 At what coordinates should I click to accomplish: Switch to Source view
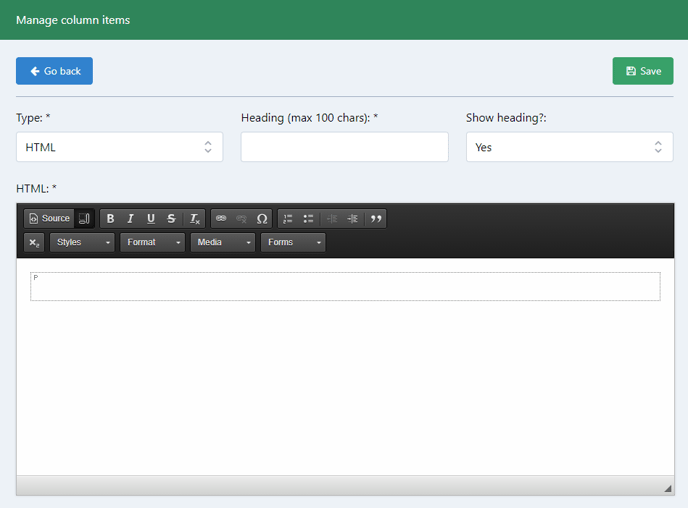click(x=49, y=219)
